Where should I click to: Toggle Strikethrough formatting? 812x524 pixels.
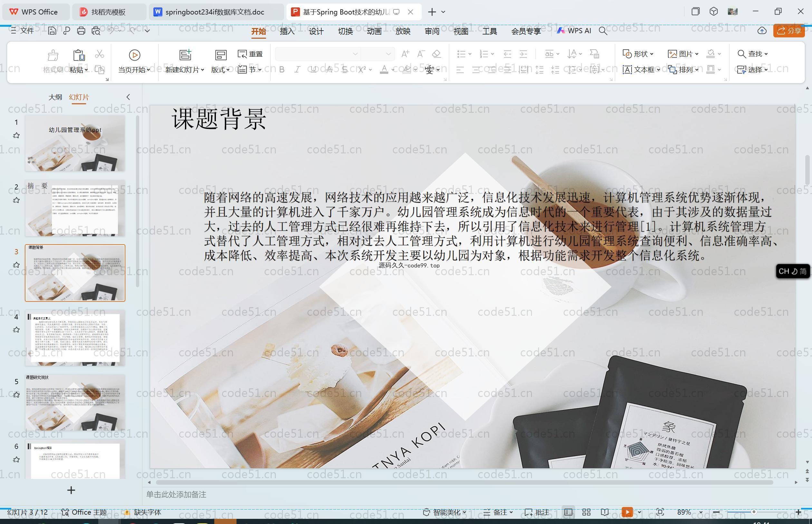(x=329, y=70)
